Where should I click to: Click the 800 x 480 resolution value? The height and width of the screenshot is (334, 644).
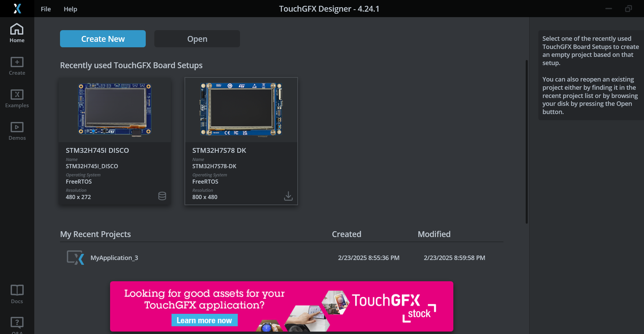[x=205, y=197]
